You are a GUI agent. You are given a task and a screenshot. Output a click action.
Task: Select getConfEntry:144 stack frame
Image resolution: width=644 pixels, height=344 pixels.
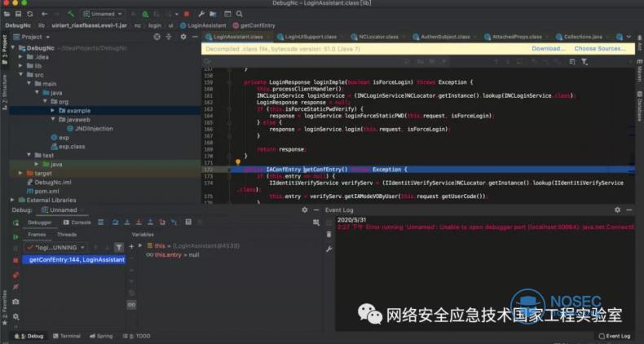pyautogui.click(x=73, y=260)
